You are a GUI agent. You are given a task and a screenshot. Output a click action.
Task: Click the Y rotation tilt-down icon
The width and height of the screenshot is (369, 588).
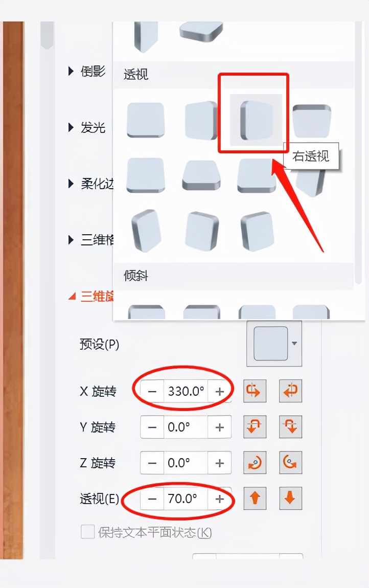coord(290,427)
